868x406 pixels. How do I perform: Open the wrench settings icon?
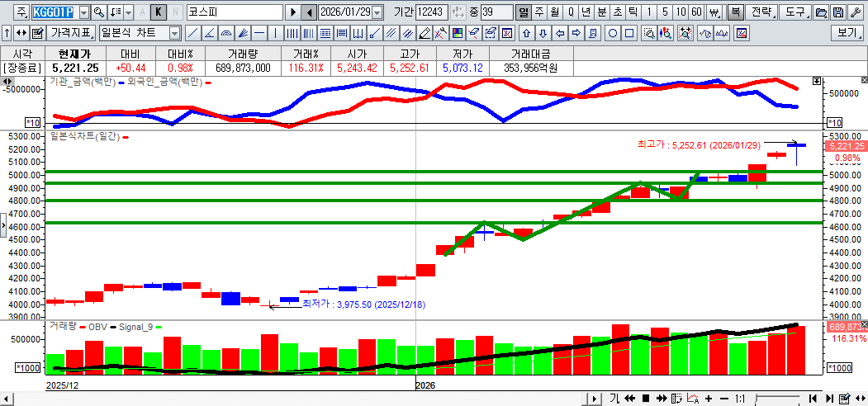pyautogui.click(x=855, y=12)
